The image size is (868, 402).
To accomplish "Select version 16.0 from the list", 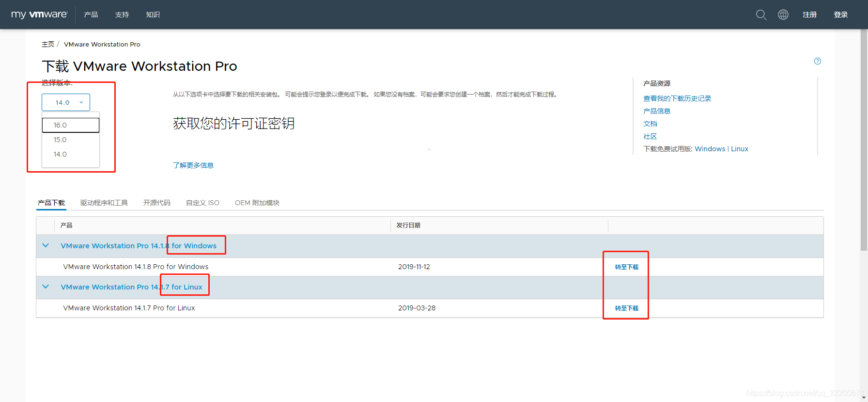I will (71, 125).
